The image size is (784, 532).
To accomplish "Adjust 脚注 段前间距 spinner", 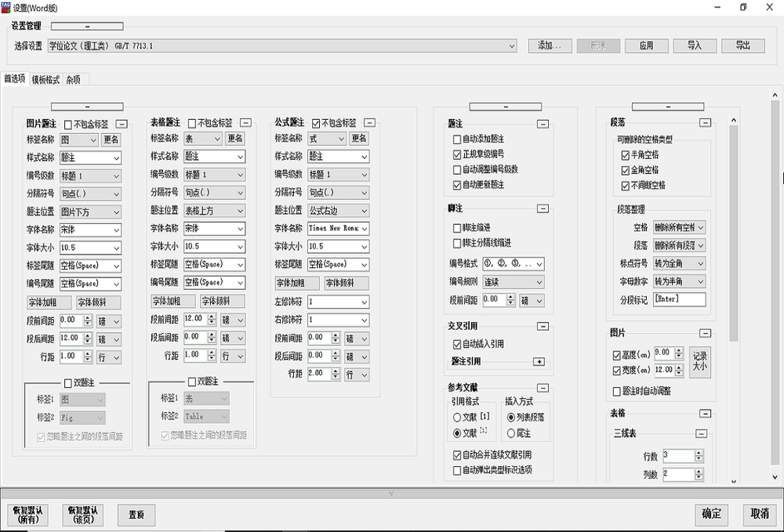I will (510, 300).
